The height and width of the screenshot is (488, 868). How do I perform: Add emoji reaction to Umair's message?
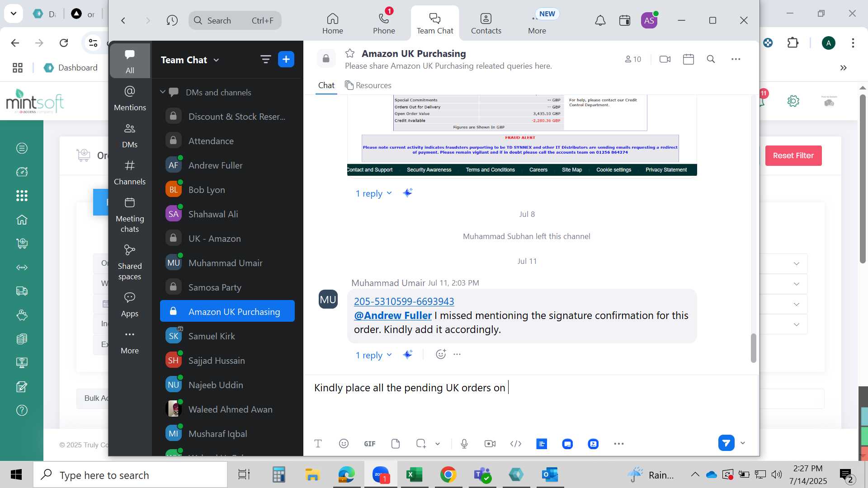coord(441,354)
